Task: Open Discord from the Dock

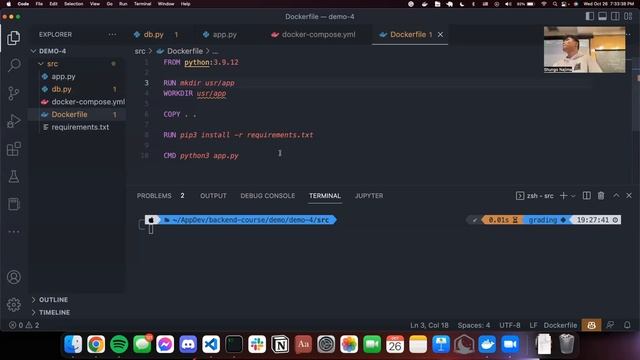Action: (188, 345)
